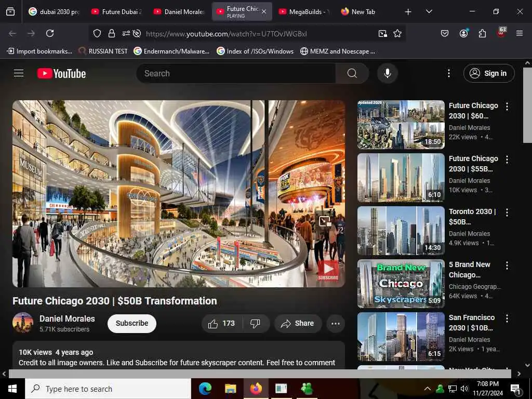Show hidden system tray icons chevron
Image resolution: width=532 pixels, height=399 pixels.
(428, 389)
